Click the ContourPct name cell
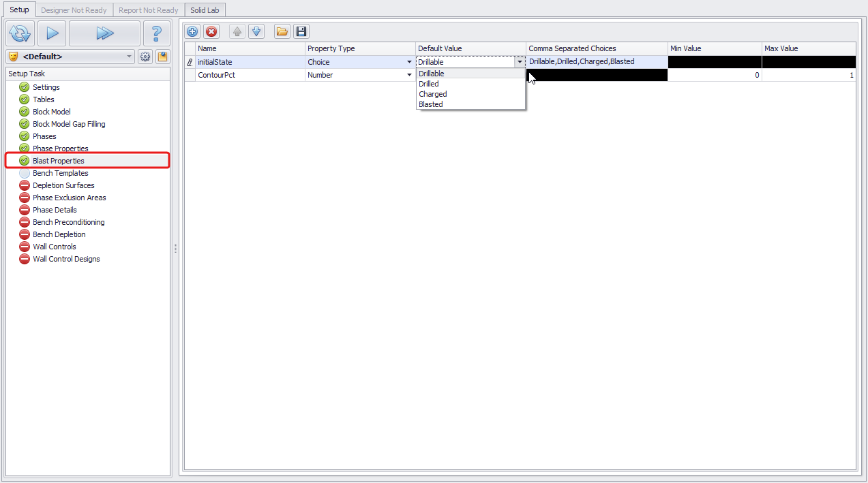 click(250, 75)
